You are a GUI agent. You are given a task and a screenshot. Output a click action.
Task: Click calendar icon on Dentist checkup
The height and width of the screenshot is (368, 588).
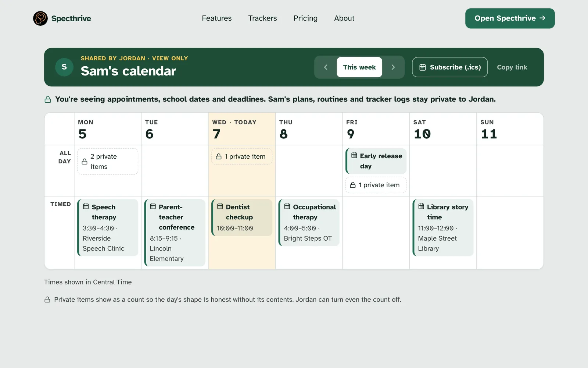pyautogui.click(x=220, y=206)
